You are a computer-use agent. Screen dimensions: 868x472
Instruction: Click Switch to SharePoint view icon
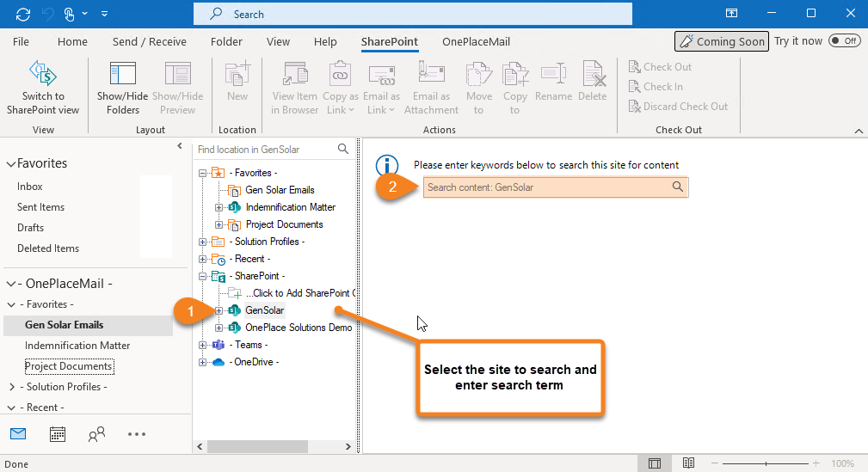(x=43, y=74)
